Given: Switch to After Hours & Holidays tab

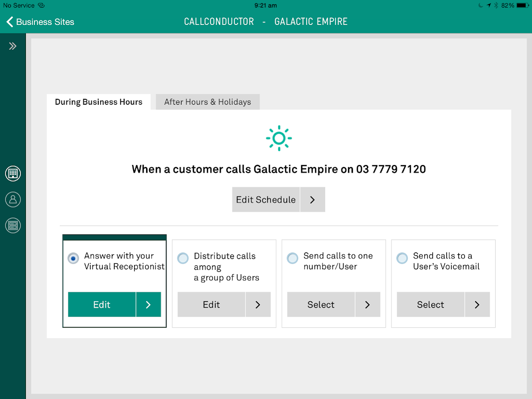Looking at the screenshot, I should point(207,102).
